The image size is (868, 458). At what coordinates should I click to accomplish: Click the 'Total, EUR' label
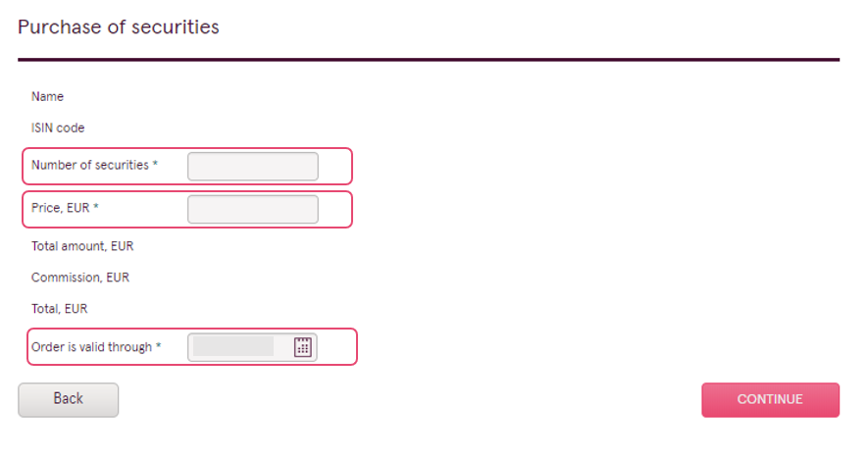pos(59,309)
